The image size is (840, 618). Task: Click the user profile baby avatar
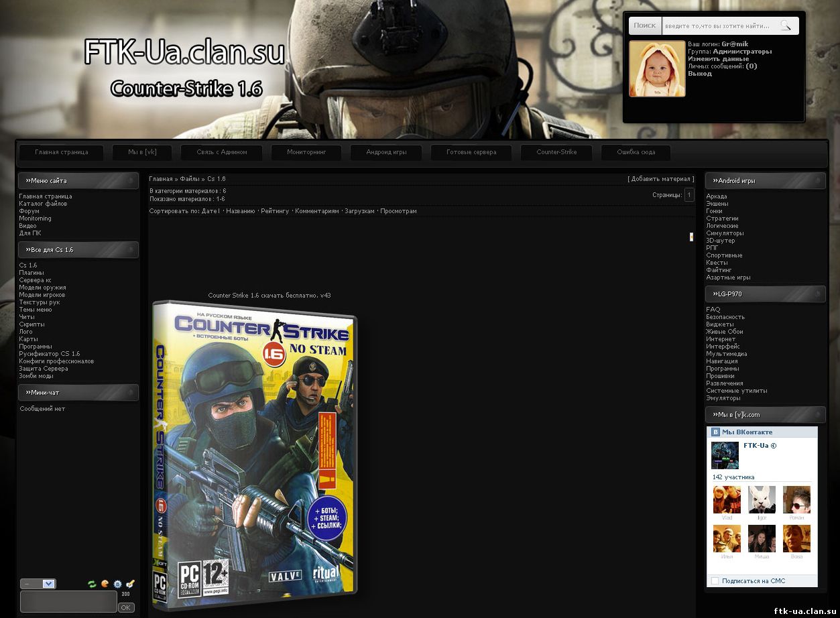657,68
